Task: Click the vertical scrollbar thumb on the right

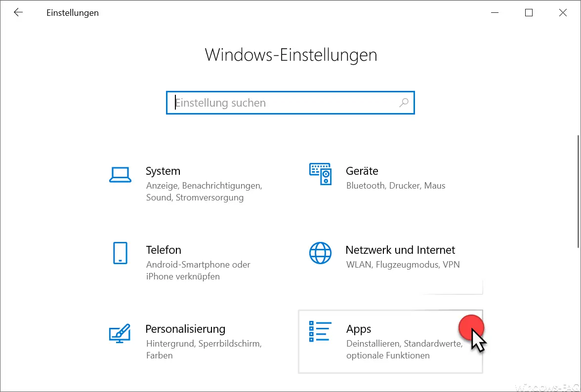Action: (579, 192)
